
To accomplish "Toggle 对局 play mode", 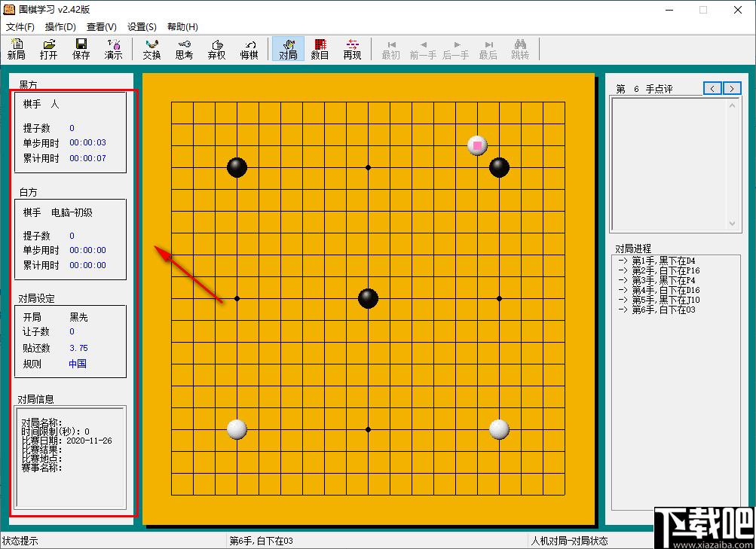I will [287, 50].
